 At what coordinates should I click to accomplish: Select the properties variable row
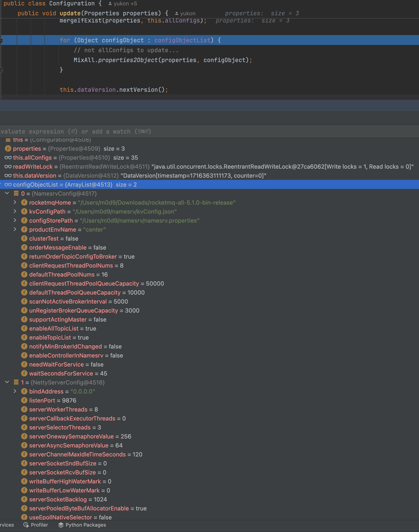click(x=209, y=148)
